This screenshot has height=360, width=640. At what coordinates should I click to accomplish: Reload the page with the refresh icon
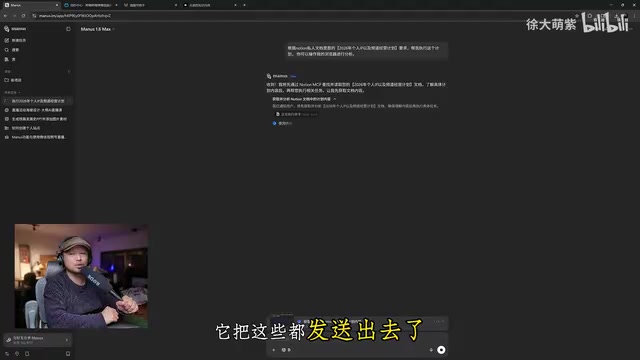(x=23, y=16)
